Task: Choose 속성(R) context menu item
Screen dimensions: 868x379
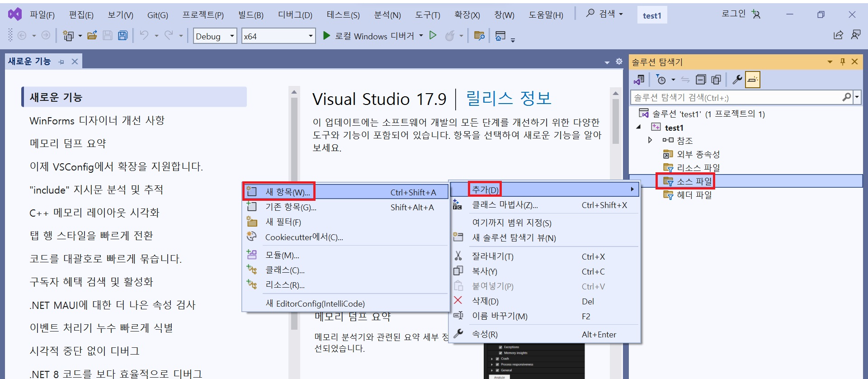Action: (546, 334)
